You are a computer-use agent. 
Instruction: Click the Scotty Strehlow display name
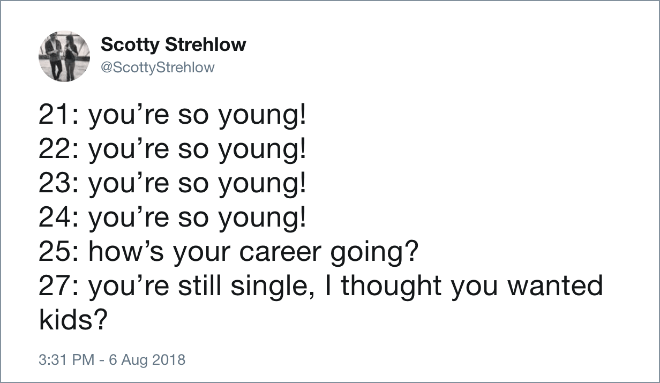[173, 45]
